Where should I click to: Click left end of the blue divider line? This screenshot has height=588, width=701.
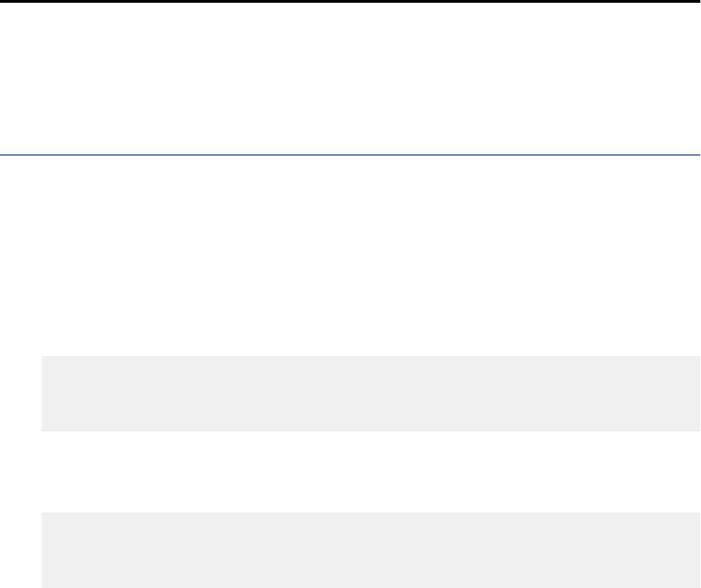[3, 154]
